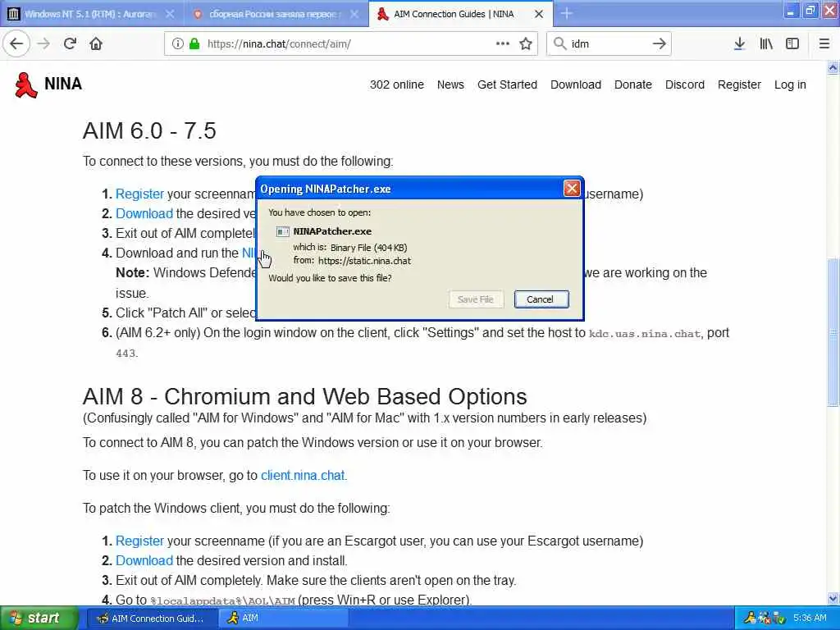The height and width of the screenshot is (630, 840).
Task: Close the Windows NT 5.1 tab
Action: 170,14
